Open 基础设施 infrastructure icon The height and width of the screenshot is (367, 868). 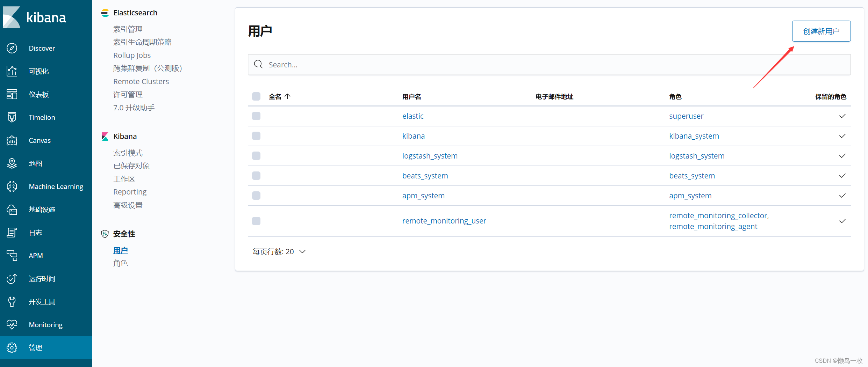(12, 210)
